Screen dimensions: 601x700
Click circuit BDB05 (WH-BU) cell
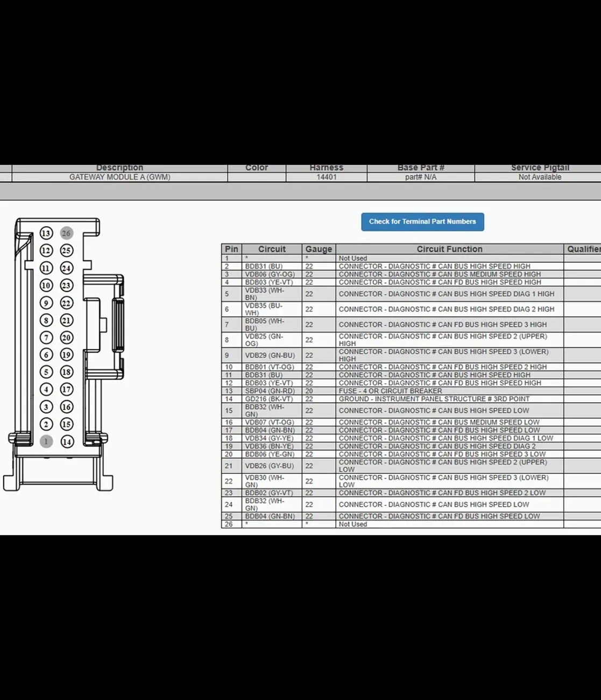tap(272, 325)
